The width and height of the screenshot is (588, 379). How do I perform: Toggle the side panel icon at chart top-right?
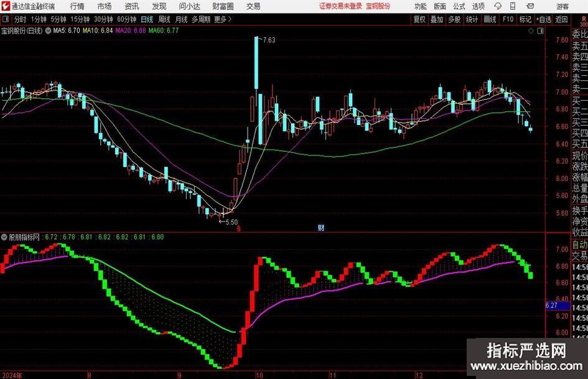[x=540, y=31]
